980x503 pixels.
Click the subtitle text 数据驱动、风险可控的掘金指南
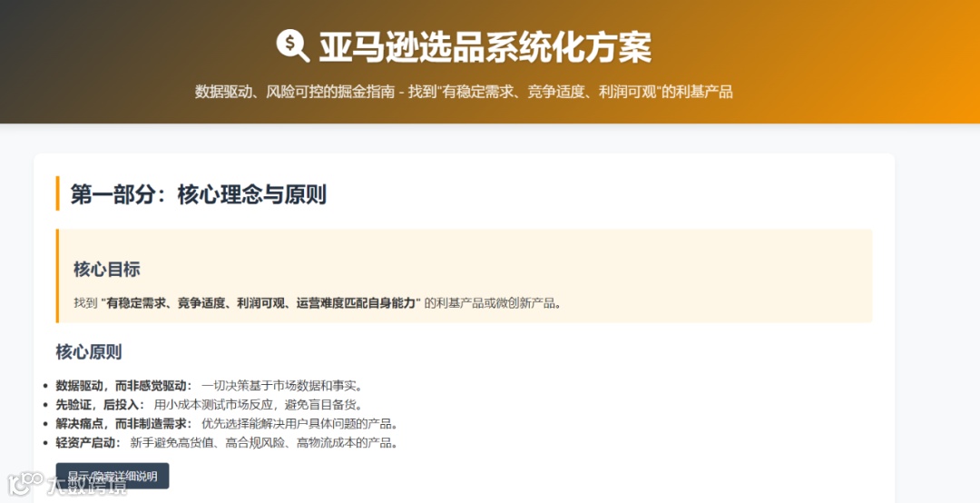coord(294,92)
